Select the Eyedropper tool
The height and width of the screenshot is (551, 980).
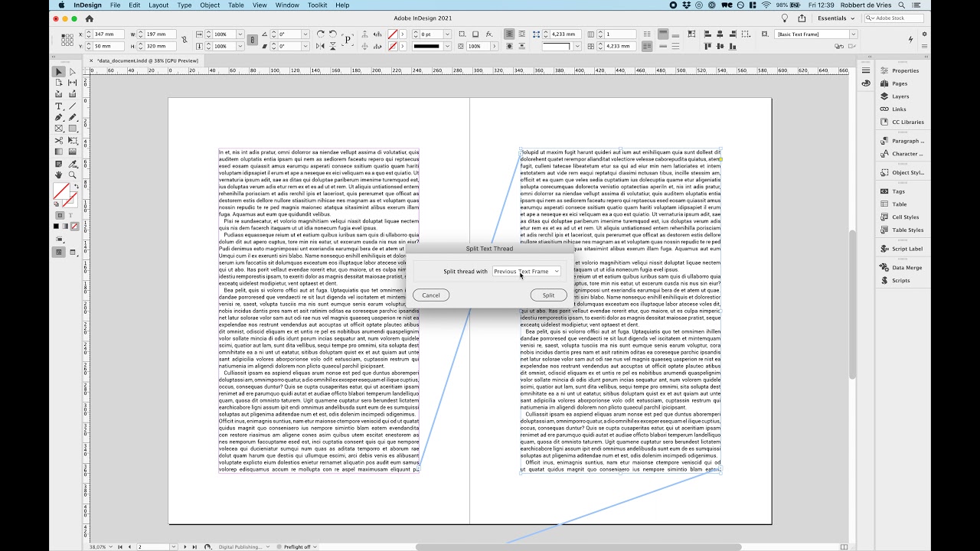coord(73,164)
